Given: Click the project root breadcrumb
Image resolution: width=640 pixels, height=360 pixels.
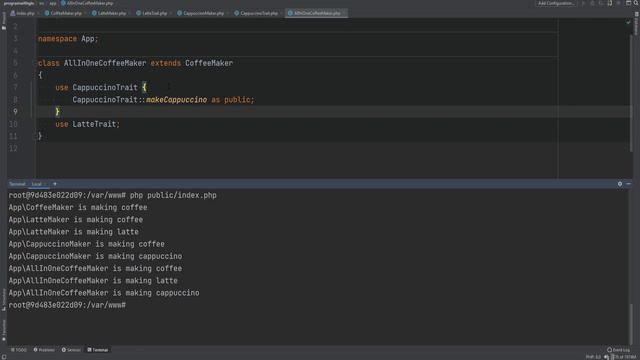Looking at the screenshot, I should pyautogui.click(x=19, y=3).
